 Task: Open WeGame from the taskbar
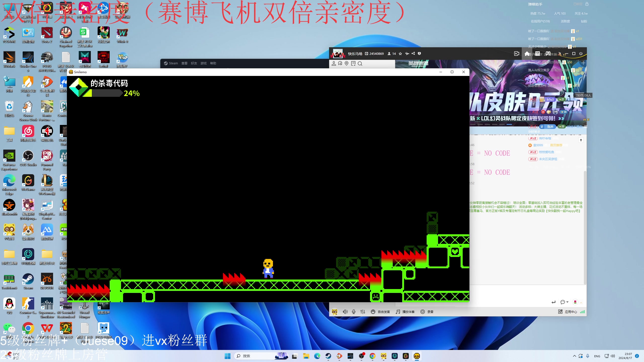[x=406, y=356]
